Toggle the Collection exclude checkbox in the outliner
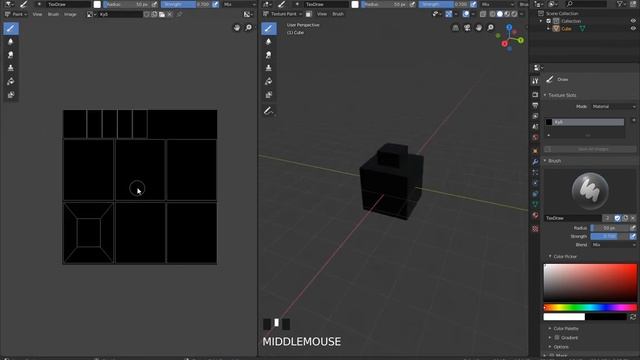This screenshot has height=360, width=640. (549, 21)
